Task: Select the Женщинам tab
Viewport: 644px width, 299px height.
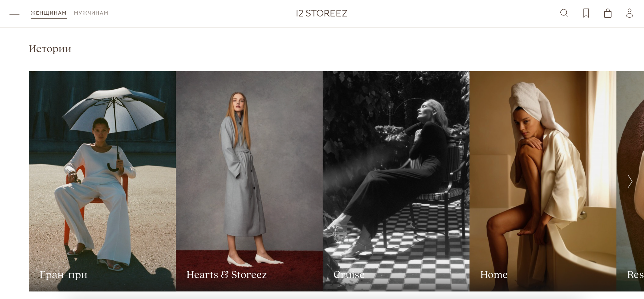Action: click(48, 13)
